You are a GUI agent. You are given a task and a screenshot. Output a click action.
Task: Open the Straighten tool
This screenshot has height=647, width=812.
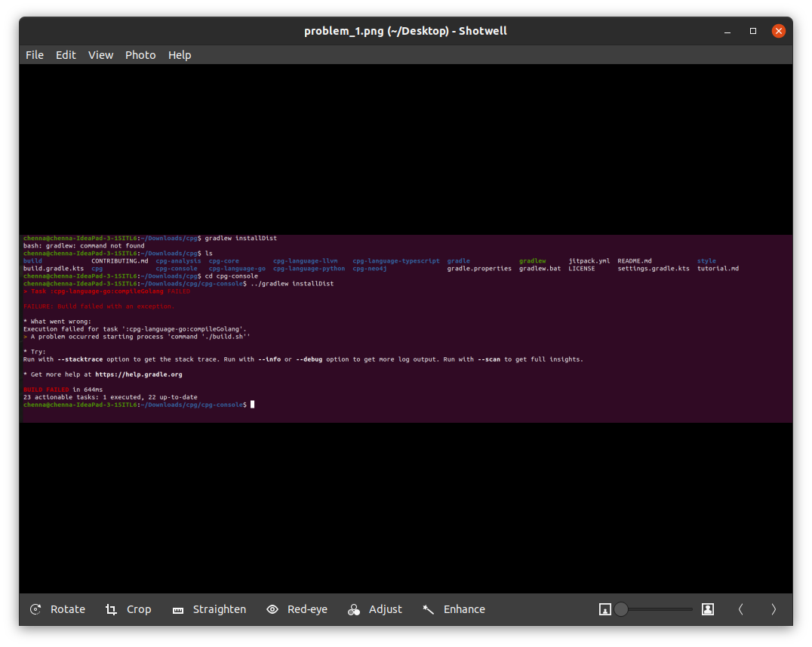[209, 609]
